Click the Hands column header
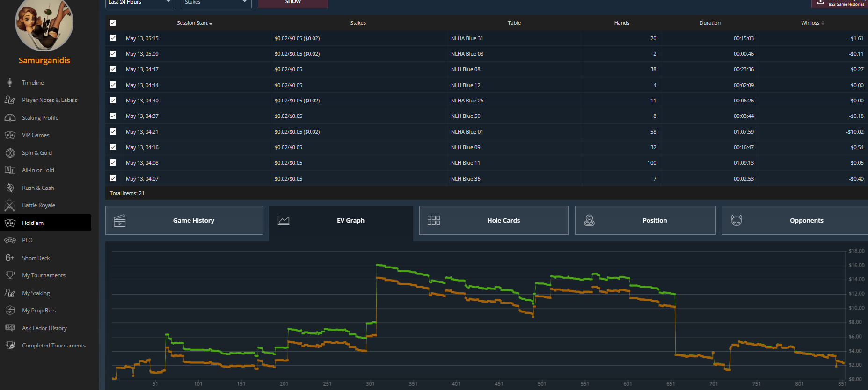The height and width of the screenshot is (390, 868). (x=622, y=23)
